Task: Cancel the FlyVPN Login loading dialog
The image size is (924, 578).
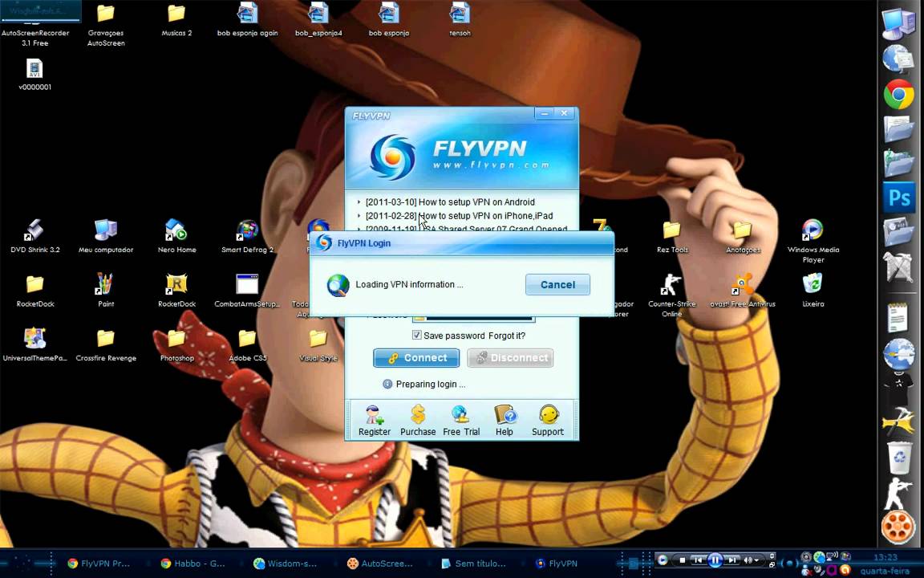Action: click(557, 285)
